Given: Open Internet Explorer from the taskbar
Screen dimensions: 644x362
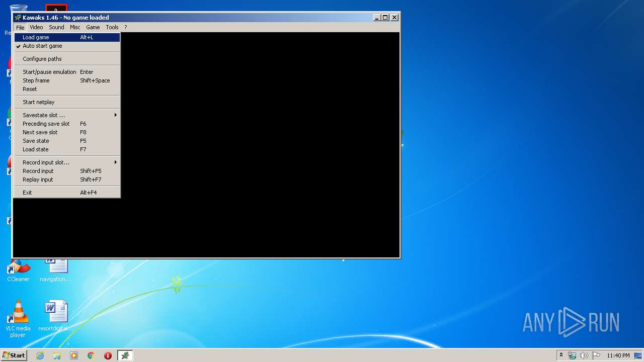Looking at the screenshot, I should tap(40, 355).
